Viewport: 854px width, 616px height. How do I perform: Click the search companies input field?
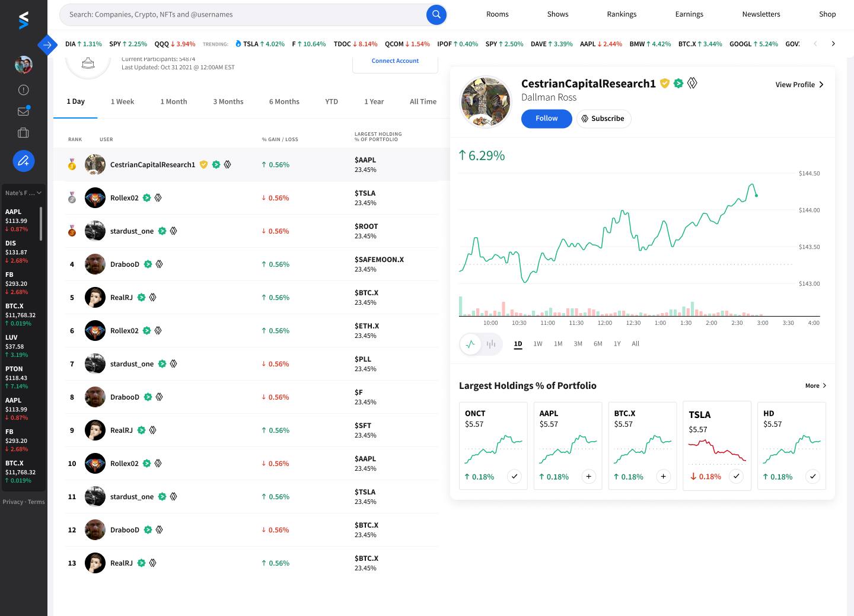click(237, 14)
